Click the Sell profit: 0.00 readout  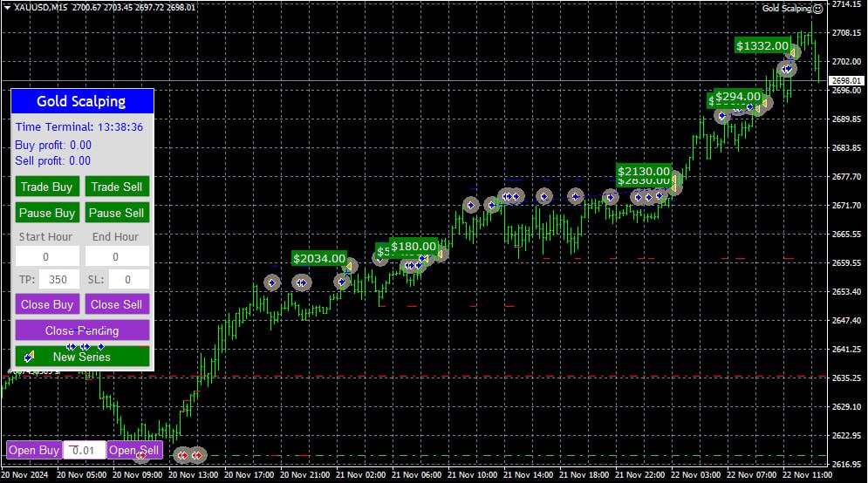pyautogui.click(x=52, y=160)
